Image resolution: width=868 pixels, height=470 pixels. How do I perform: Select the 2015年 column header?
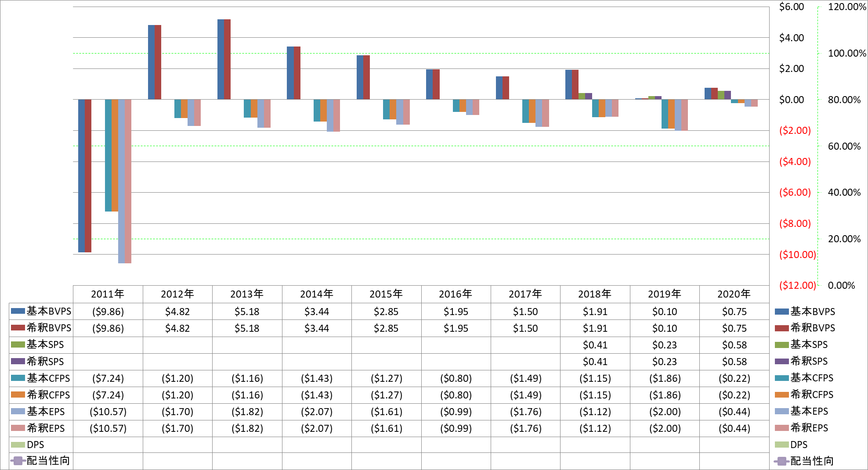[x=386, y=294]
